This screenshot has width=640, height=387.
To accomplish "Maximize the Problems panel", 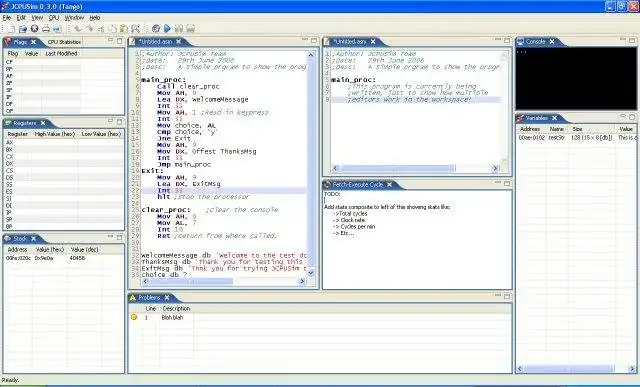I will 507,296.
